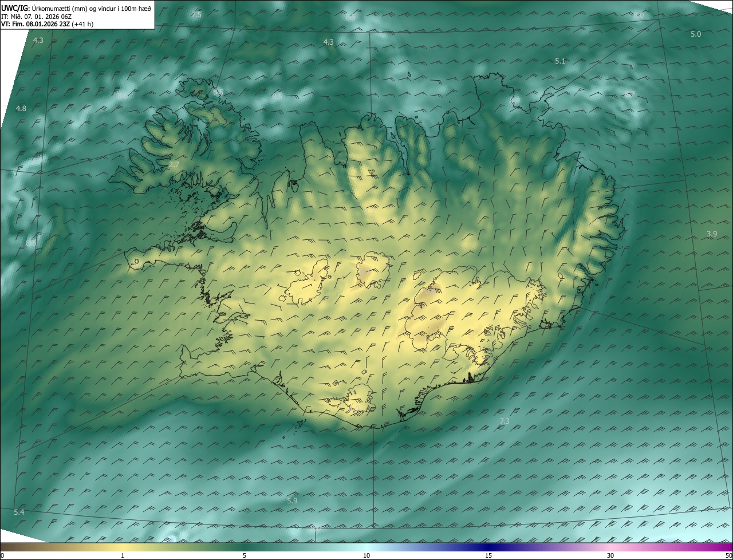
Task: Click the map value label '5.1'
Action: [560, 61]
